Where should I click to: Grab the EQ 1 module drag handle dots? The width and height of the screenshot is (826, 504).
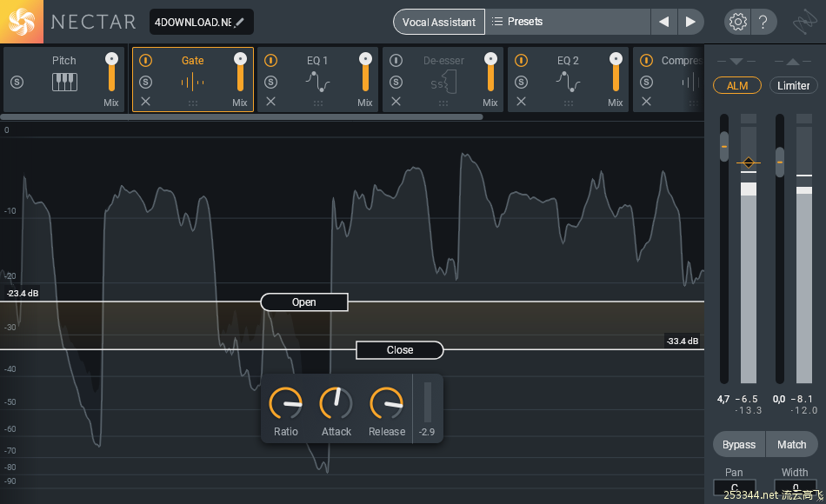tap(317, 103)
